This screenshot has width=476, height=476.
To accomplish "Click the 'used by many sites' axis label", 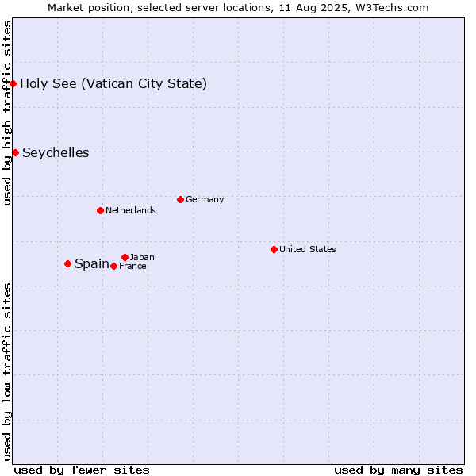I will (x=398, y=470).
